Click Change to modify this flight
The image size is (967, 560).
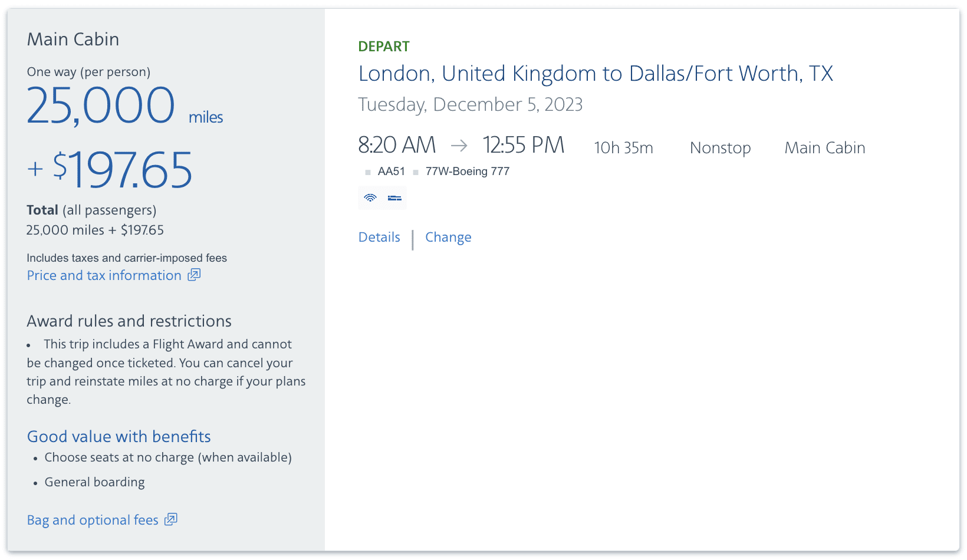coord(448,237)
